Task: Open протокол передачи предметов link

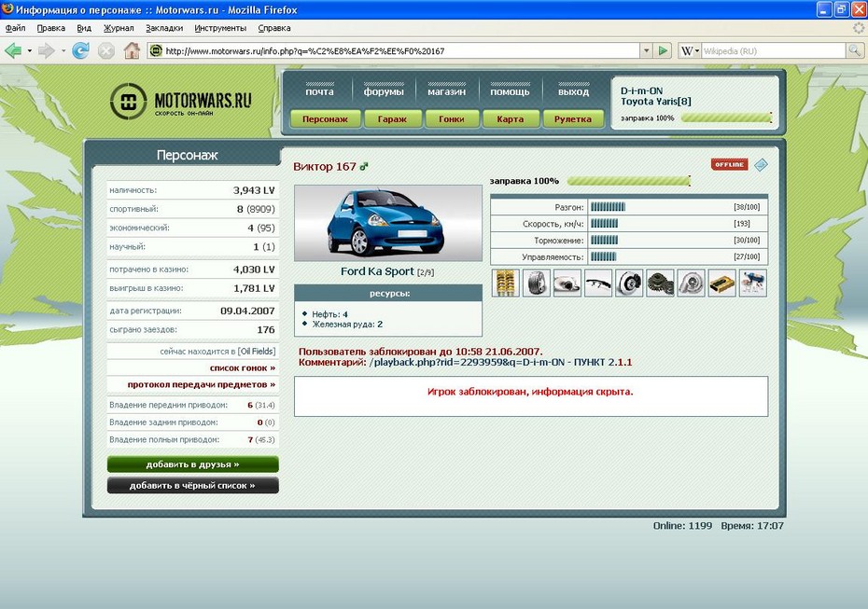Action: click(x=202, y=384)
